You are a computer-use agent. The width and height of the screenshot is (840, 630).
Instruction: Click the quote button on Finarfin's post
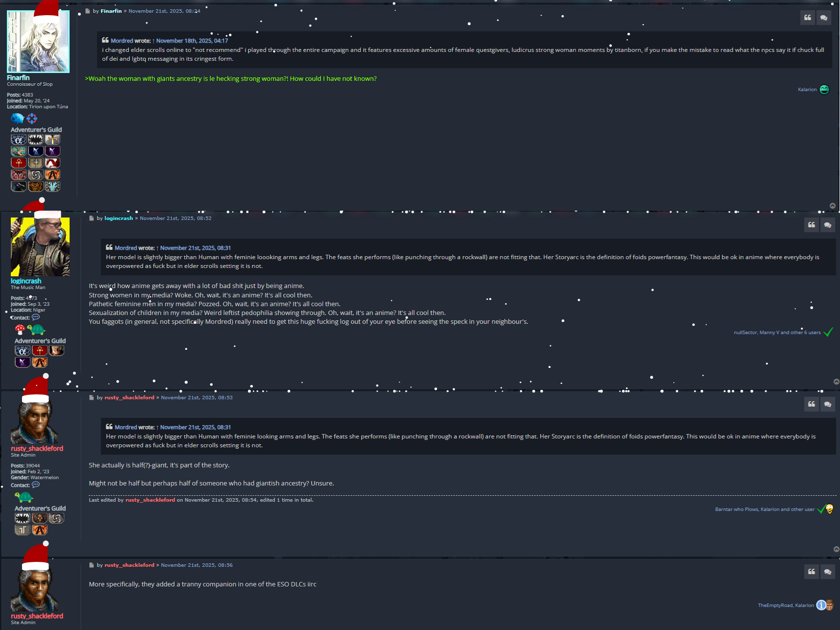[808, 18]
